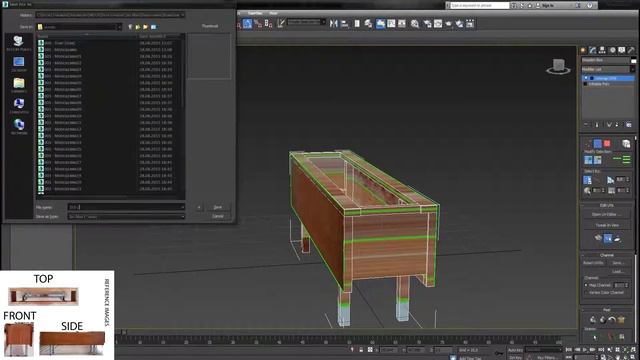Open the History dropdown in the save dialog
Viewport: 640px width, 360px height.
point(110,15)
